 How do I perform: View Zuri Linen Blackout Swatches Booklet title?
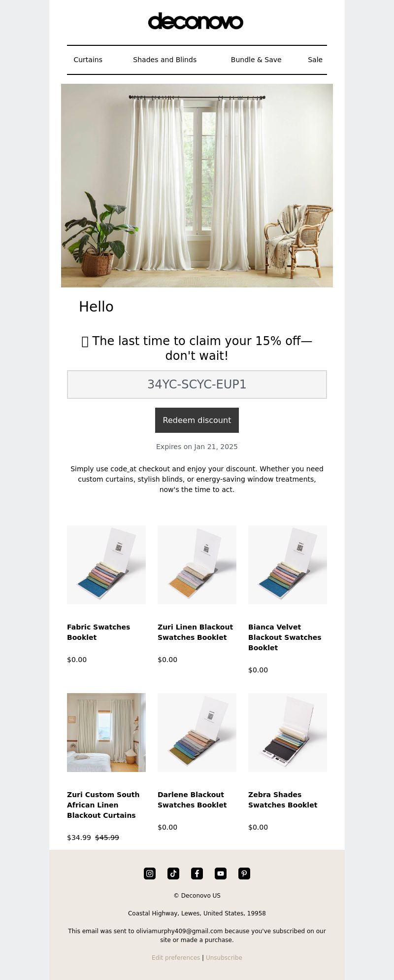tap(195, 632)
